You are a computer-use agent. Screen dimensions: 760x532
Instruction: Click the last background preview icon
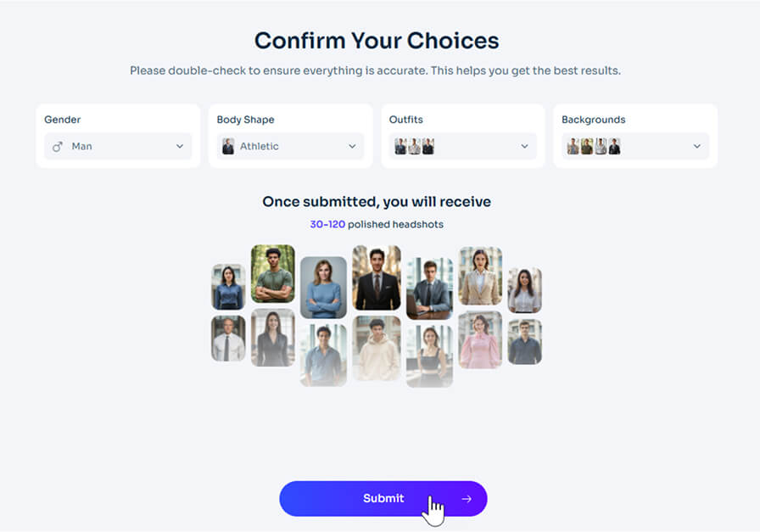pyautogui.click(x=612, y=146)
